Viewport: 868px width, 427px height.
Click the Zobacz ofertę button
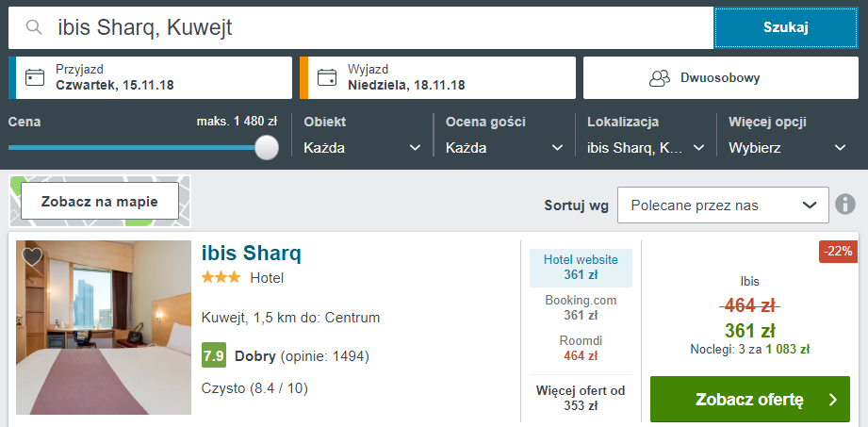tap(750, 400)
